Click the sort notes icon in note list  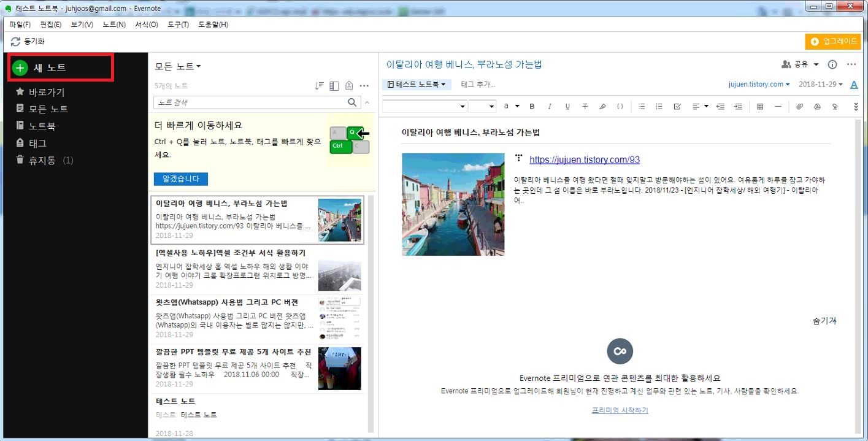[x=319, y=86]
